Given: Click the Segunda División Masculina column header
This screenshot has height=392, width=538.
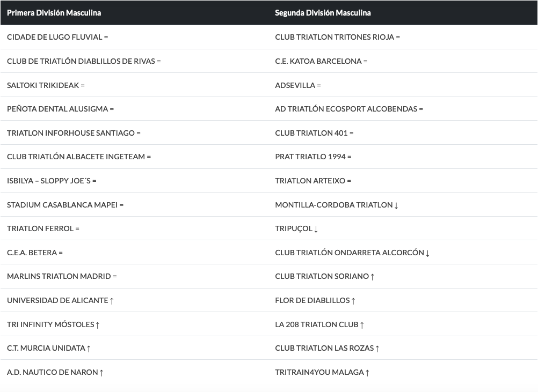Looking at the screenshot, I should tap(323, 12).
